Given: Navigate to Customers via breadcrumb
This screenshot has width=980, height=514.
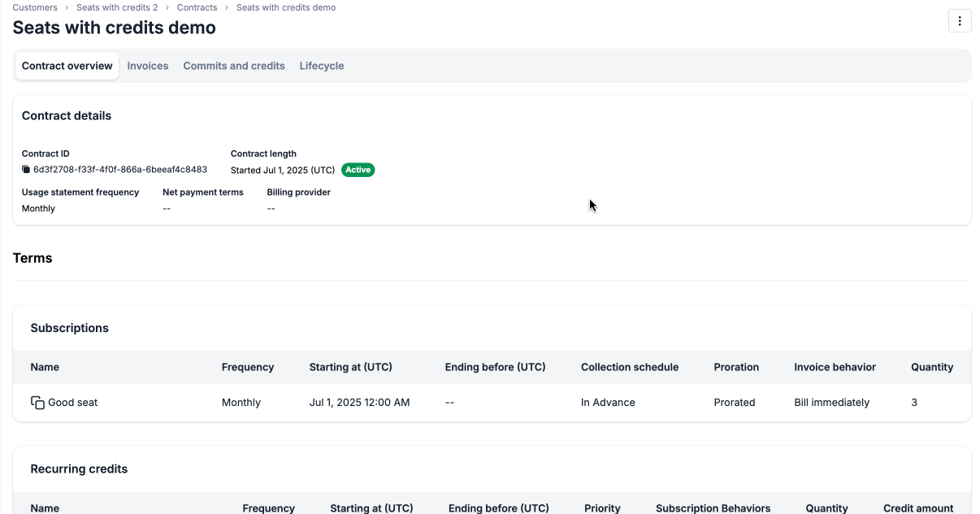Looking at the screenshot, I should (34, 7).
